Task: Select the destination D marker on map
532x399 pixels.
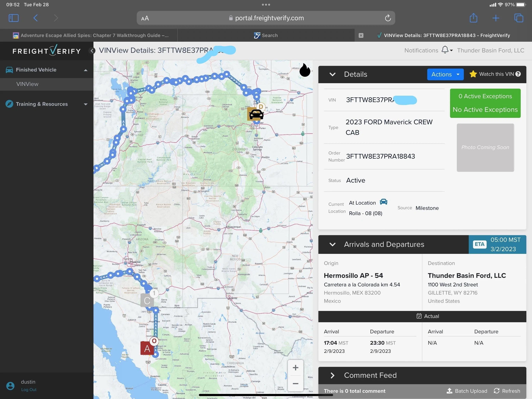Action: tap(261, 107)
